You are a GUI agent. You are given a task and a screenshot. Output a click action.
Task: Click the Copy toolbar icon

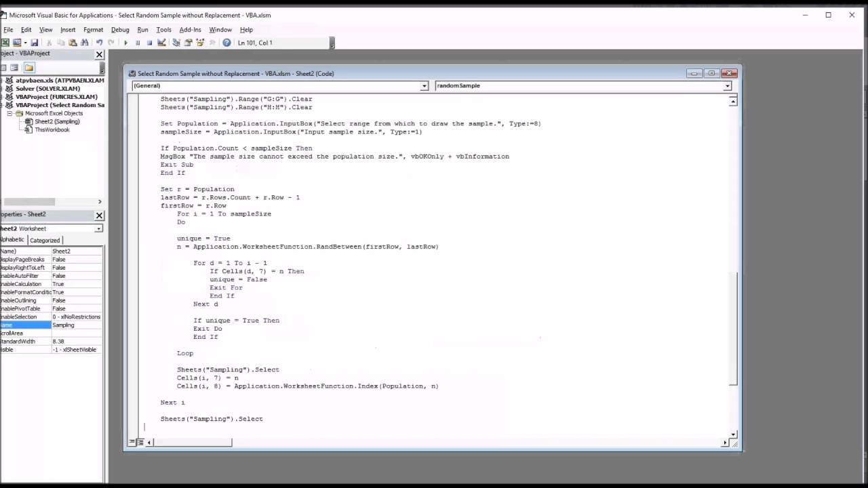point(61,43)
